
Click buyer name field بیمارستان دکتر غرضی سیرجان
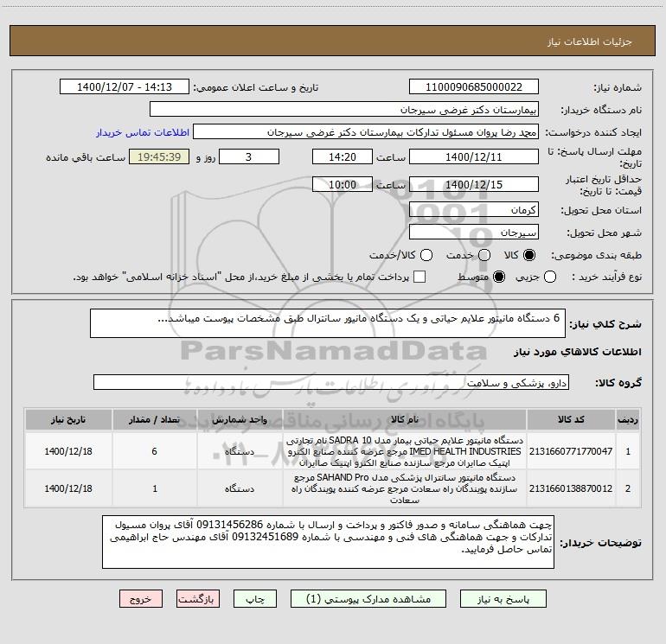point(344,110)
